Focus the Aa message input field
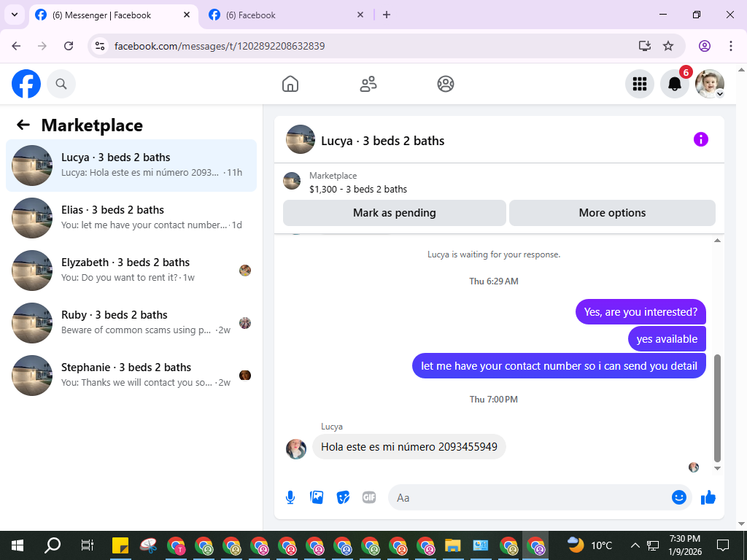The height and width of the screenshot is (560, 747). tap(529, 497)
